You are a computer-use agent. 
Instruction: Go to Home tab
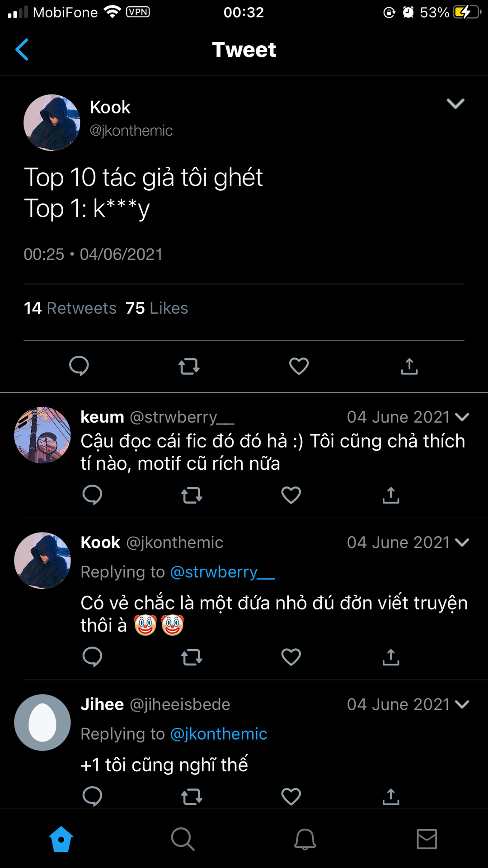[x=61, y=840]
